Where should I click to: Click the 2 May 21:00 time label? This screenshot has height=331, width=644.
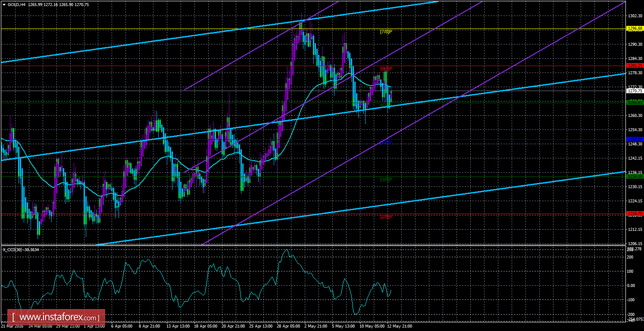pyautogui.click(x=316, y=326)
